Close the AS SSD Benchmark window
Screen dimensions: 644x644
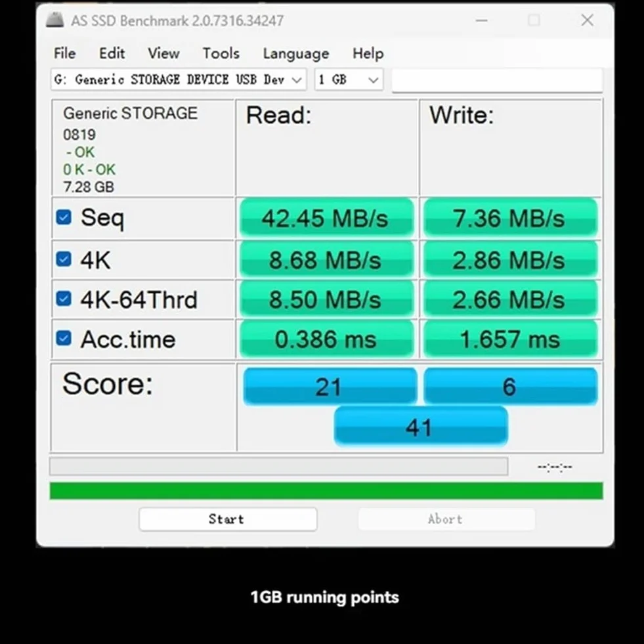(x=588, y=20)
